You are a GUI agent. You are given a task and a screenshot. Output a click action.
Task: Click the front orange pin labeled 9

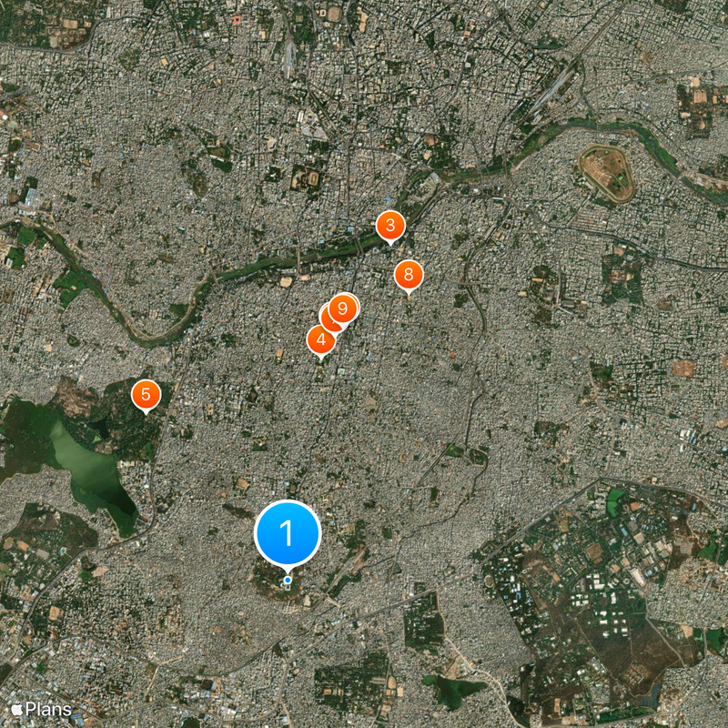click(343, 308)
